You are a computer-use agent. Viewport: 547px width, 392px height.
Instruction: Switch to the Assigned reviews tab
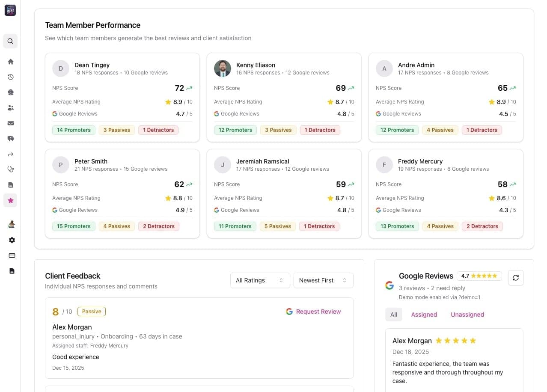tap(424, 315)
